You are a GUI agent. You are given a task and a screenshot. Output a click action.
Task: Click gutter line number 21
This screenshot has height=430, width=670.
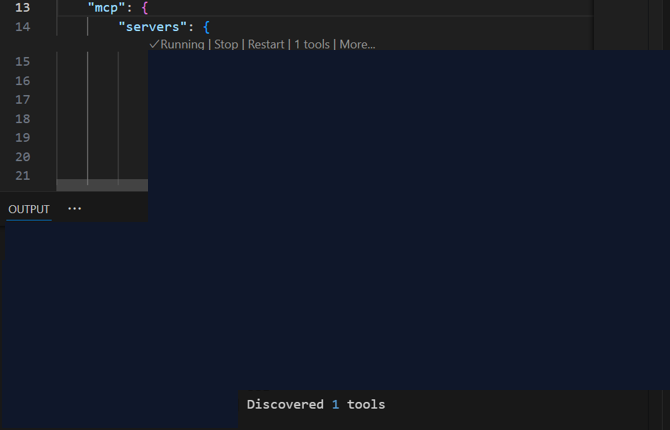(22, 176)
